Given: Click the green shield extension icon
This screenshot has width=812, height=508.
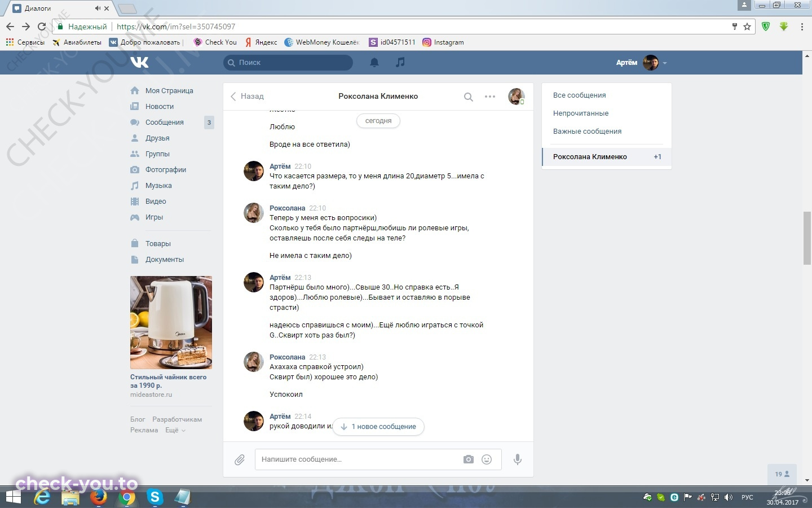Looking at the screenshot, I should 766,27.
